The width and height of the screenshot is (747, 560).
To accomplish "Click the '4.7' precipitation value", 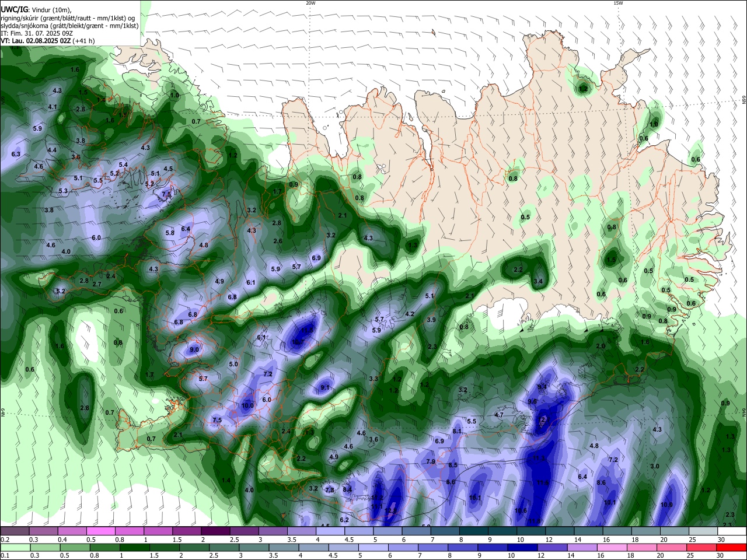I will coord(499,415).
